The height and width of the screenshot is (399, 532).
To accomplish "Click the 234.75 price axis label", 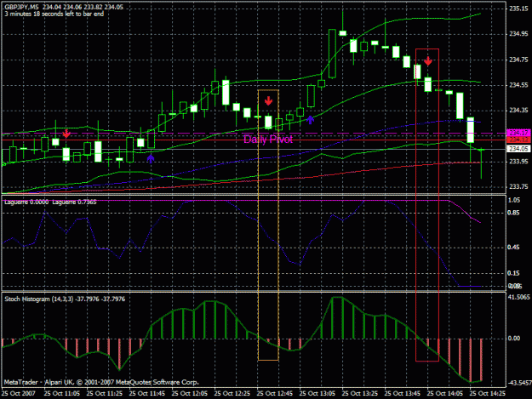I will [518, 60].
